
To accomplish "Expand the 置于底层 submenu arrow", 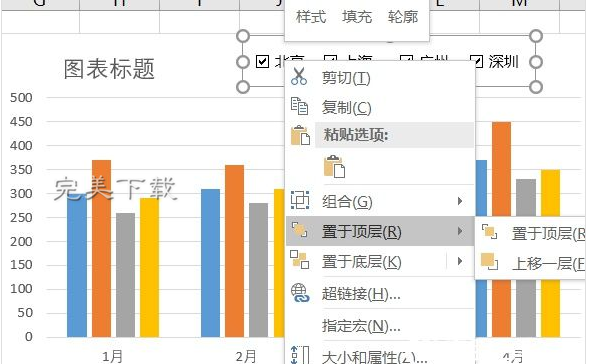I will tap(460, 261).
